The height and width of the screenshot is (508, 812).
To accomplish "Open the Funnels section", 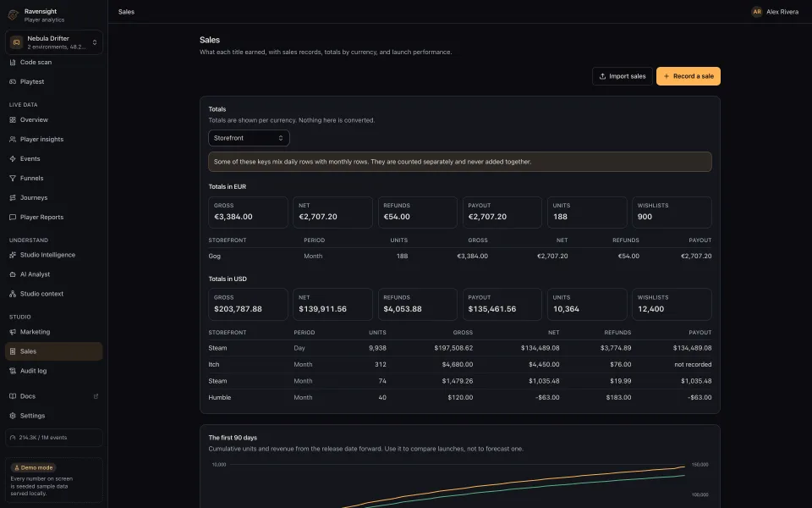I will click(54, 179).
